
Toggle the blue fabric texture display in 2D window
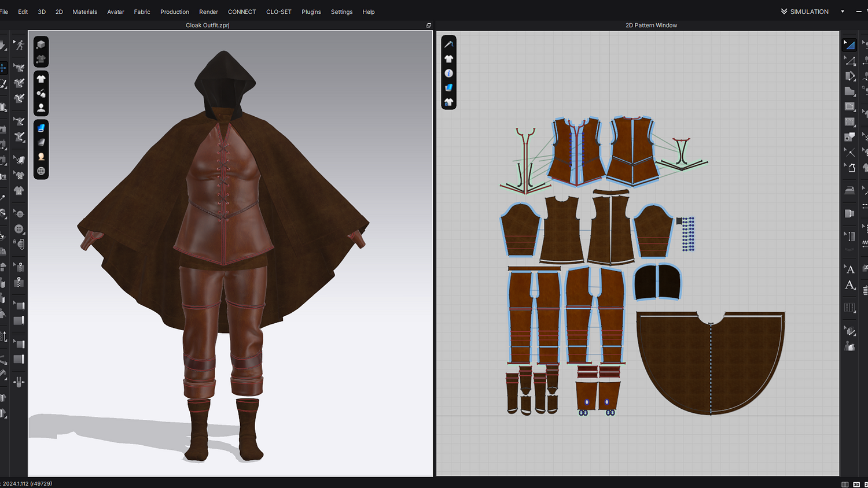coord(448,88)
